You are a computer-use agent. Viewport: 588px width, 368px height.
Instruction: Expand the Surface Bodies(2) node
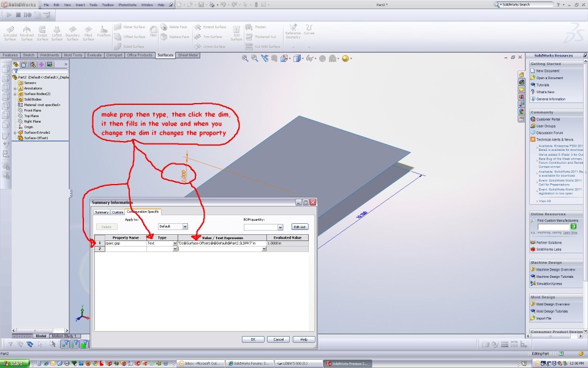click(x=15, y=94)
